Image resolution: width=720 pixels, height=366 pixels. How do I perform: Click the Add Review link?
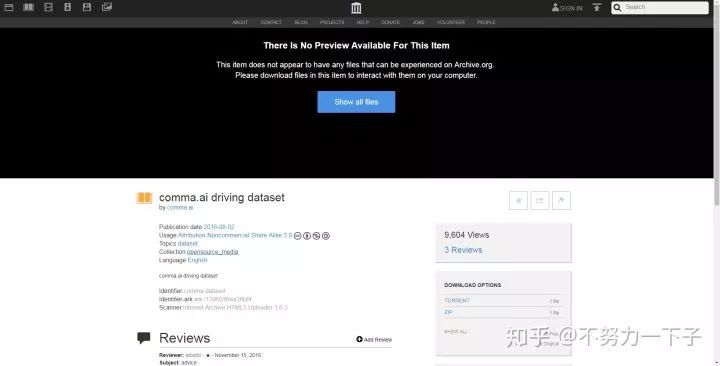[374, 339]
